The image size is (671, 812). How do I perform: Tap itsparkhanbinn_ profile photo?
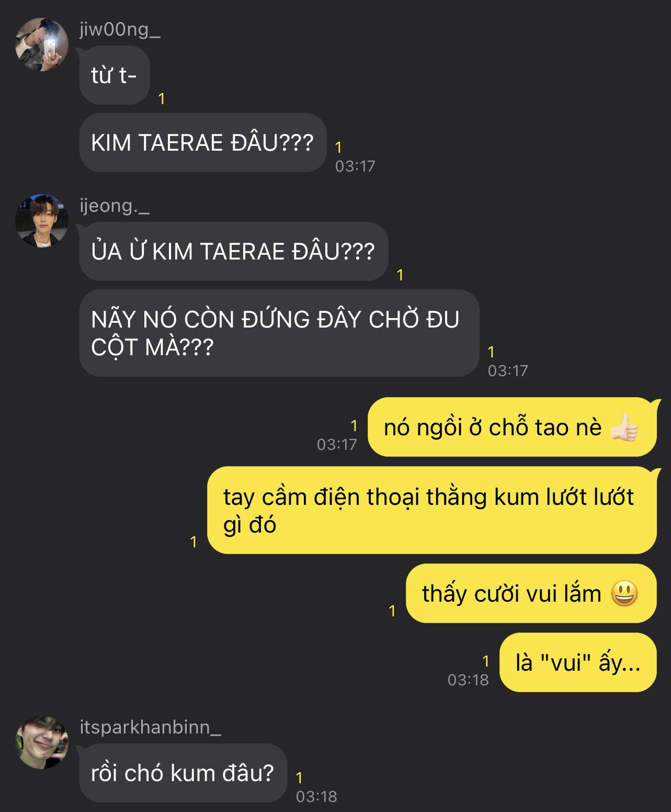tap(42, 742)
